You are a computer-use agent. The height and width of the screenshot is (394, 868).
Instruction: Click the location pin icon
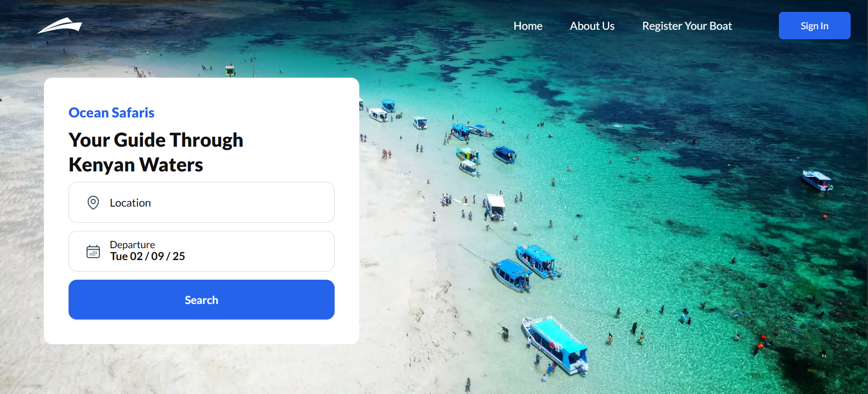(93, 202)
